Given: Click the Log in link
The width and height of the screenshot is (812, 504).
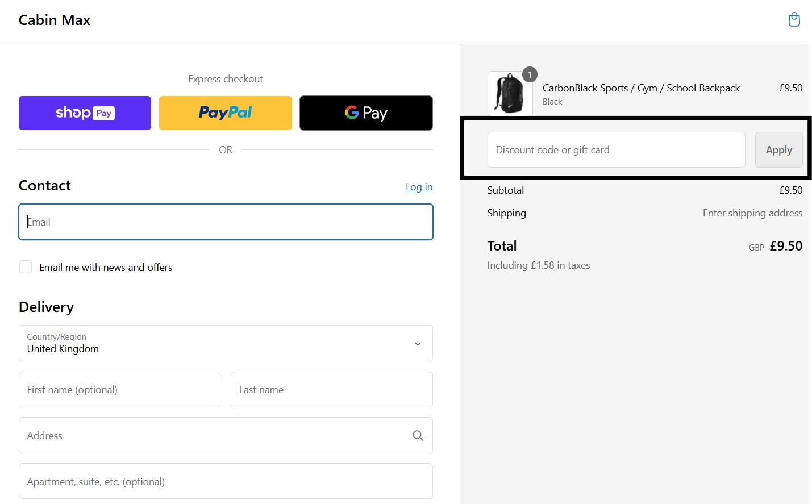Looking at the screenshot, I should 419,187.
